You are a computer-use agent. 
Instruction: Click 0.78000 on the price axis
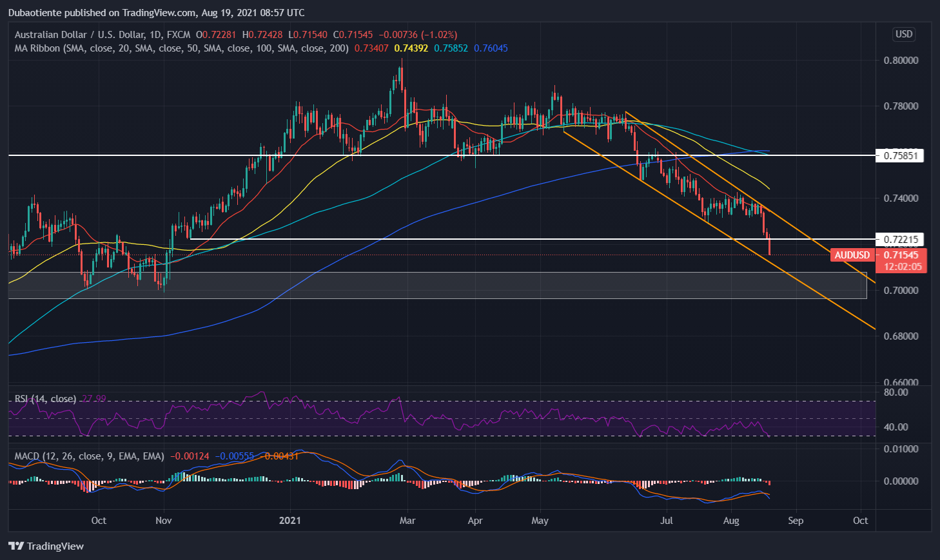[x=901, y=106]
